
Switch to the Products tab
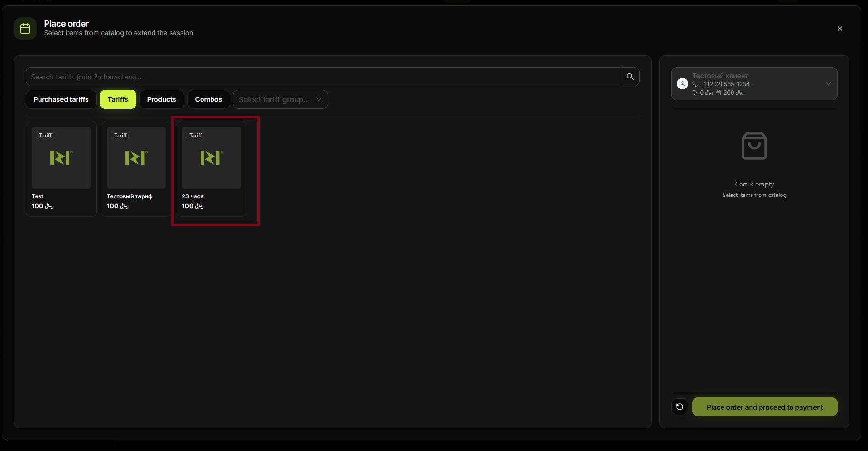click(x=161, y=99)
